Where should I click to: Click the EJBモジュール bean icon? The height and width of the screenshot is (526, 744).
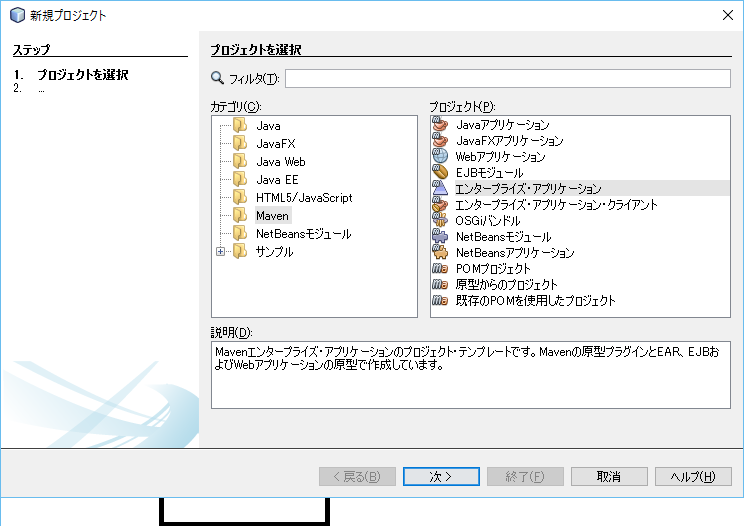[x=440, y=172]
